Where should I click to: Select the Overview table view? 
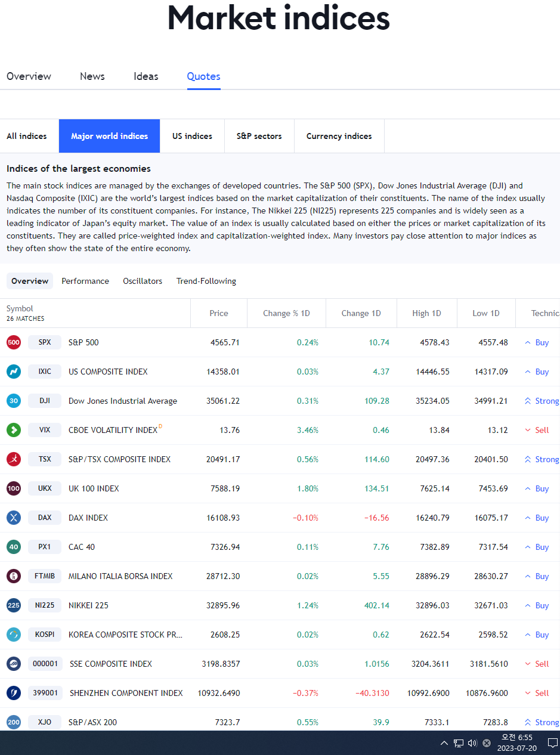click(x=30, y=281)
